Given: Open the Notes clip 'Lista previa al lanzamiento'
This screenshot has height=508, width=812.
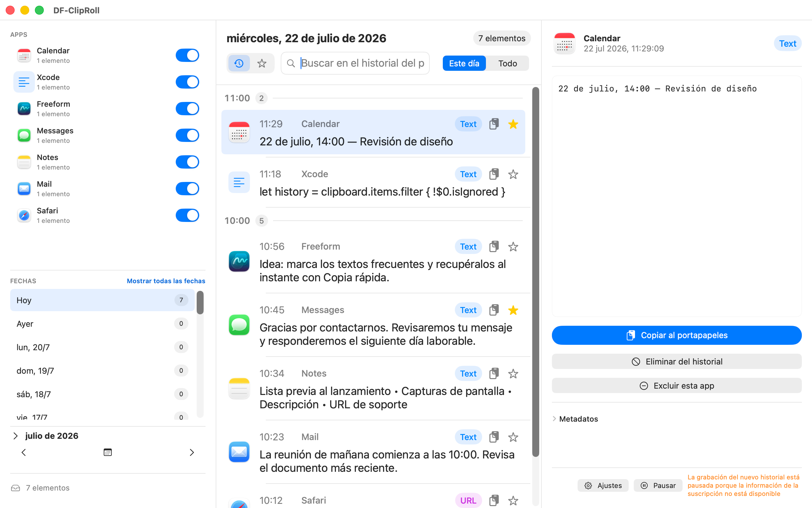Looking at the screenshot, I should [373, 389].
